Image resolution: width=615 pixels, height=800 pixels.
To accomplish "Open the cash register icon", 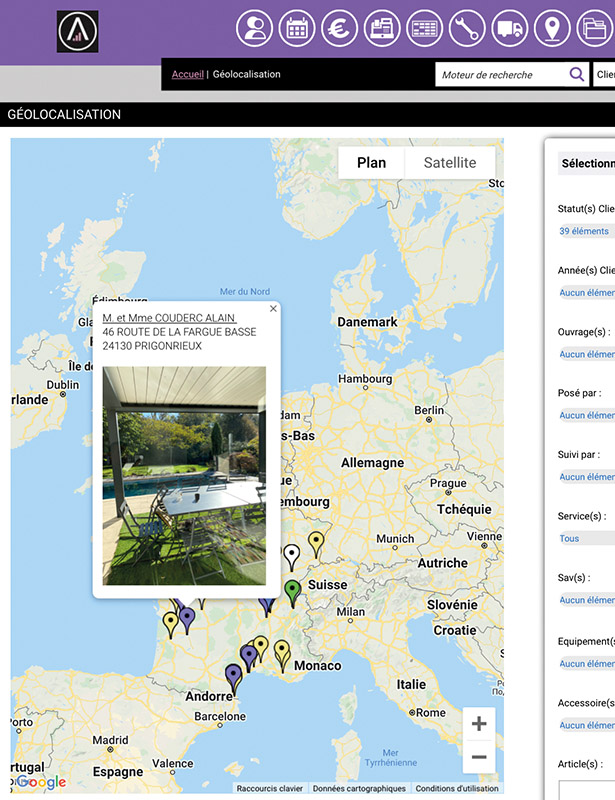I will coord(382,28).
